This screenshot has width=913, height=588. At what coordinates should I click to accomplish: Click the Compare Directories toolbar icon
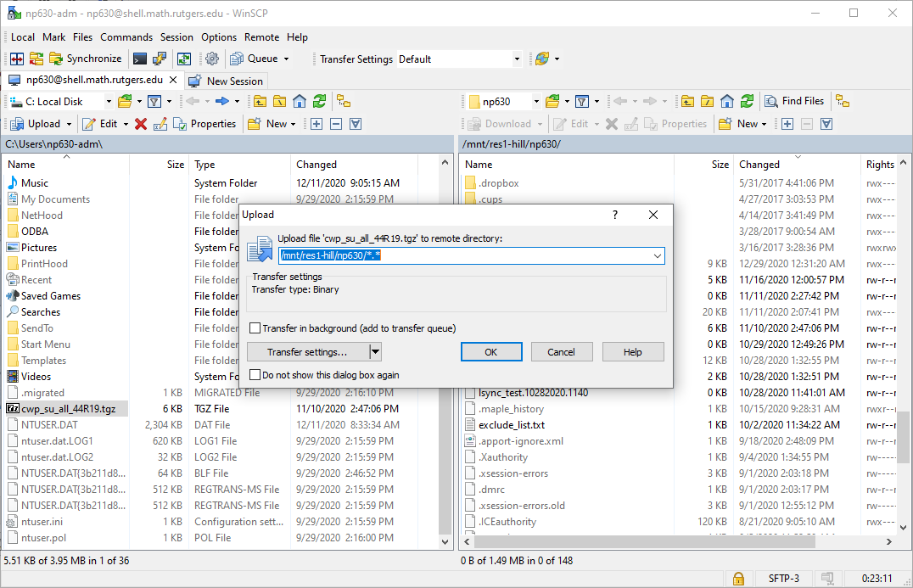click(x=17, y=59)
